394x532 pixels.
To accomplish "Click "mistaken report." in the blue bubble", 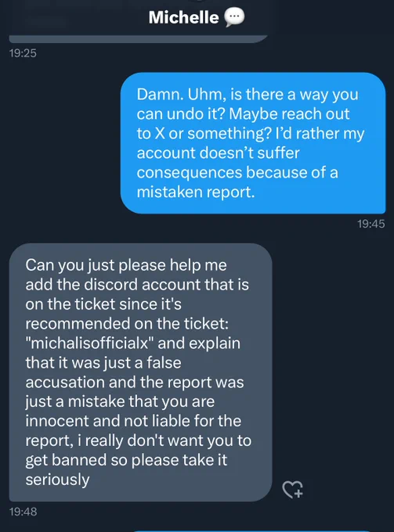I will tap(196, 192).
